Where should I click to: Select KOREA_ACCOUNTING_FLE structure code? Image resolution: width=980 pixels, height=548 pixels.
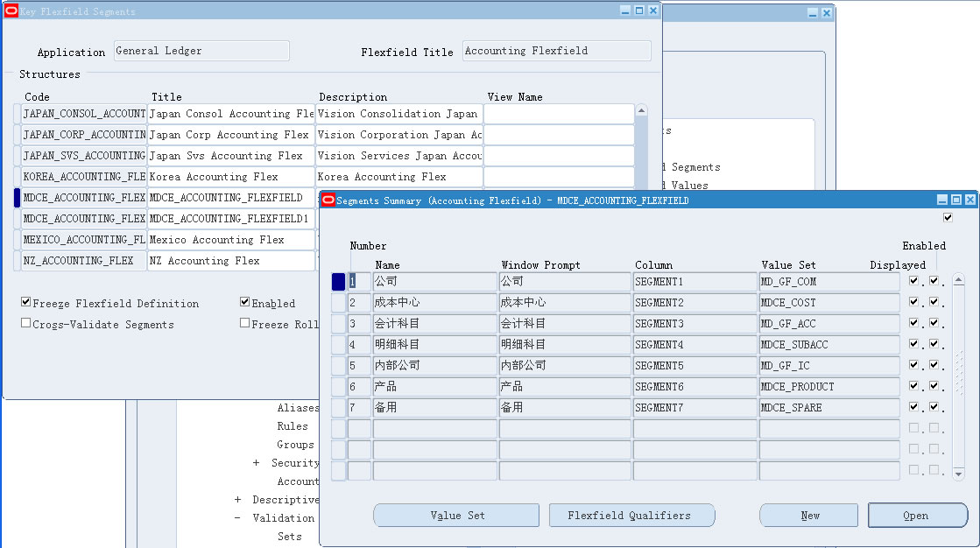point(84,176)
